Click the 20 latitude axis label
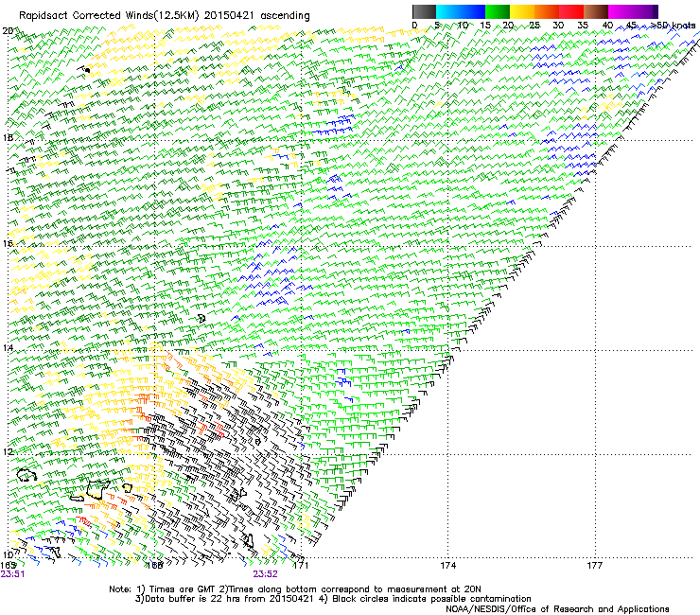The image size is (700, 615). click(x=8, y=31)
